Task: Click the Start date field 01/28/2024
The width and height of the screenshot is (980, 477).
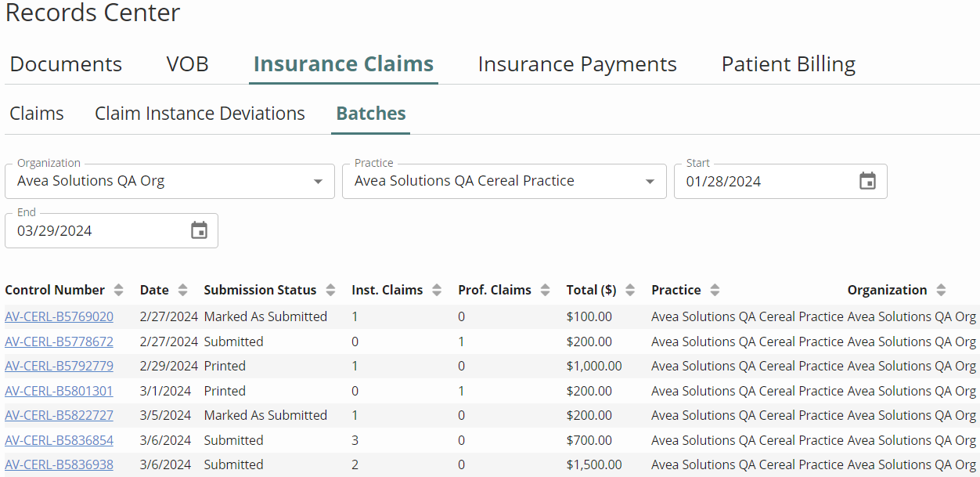Action: (780, 182)
